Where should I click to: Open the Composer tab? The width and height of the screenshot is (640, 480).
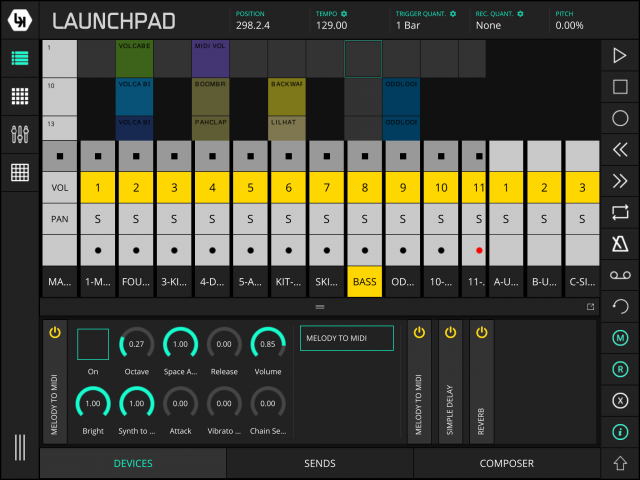pos(506,463)
